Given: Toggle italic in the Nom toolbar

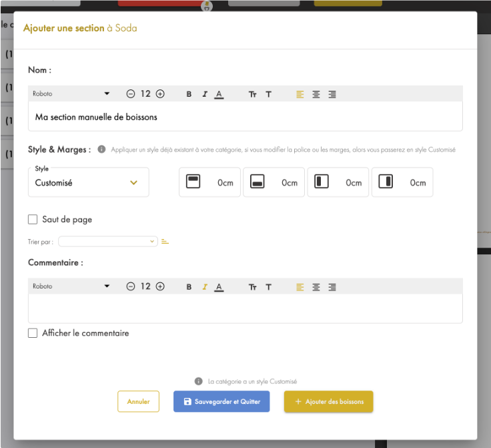Looking at the screenshot, I should pyautogui.click(x=204, y=94).
